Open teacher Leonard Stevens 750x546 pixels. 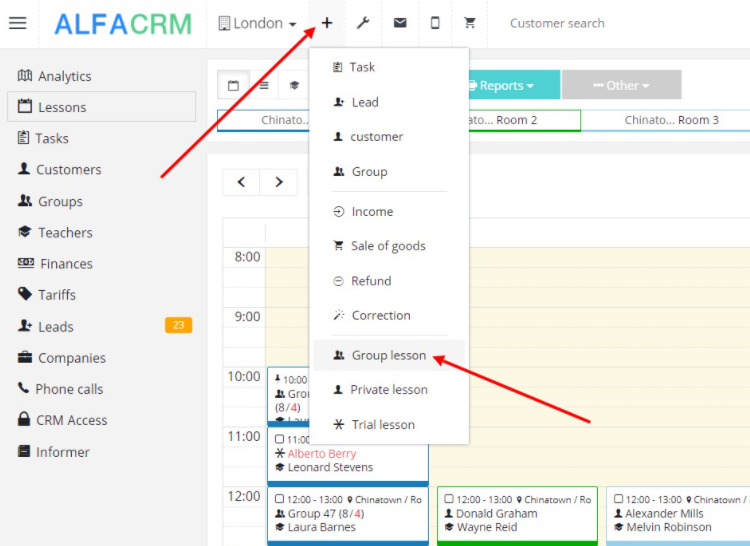pos(330,467)
